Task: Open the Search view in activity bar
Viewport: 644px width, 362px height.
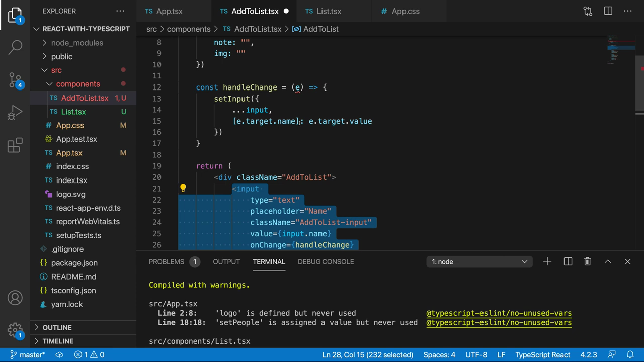Action: tap(15, 47)
